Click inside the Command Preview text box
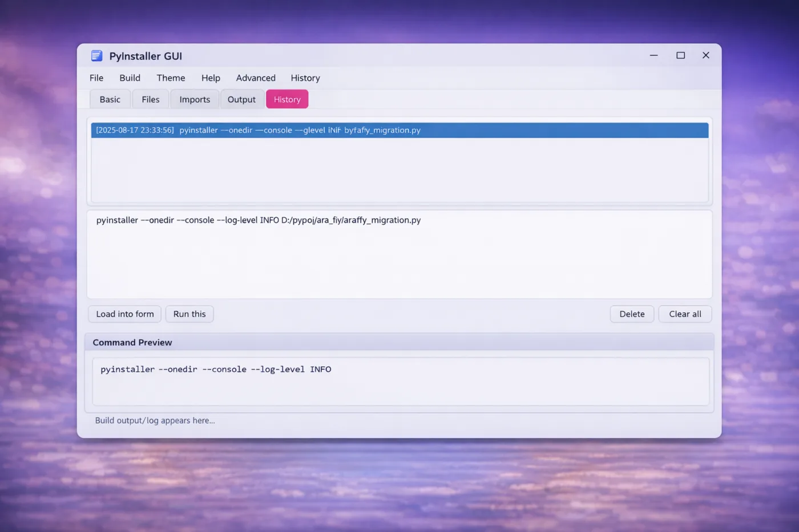799x532 pixels. pos(400,381)
